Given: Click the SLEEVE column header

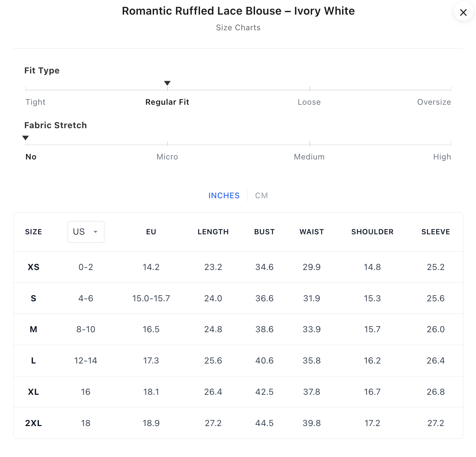Looking at the screenshot, I should [436, 232].
